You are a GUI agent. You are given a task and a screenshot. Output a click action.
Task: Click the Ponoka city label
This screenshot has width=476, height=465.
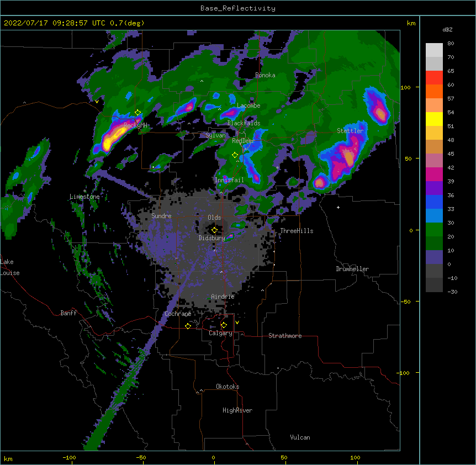pos(265,75)
